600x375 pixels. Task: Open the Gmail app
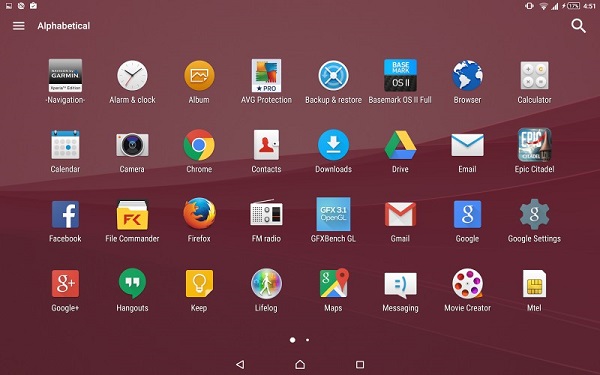[x=400, y=214]
